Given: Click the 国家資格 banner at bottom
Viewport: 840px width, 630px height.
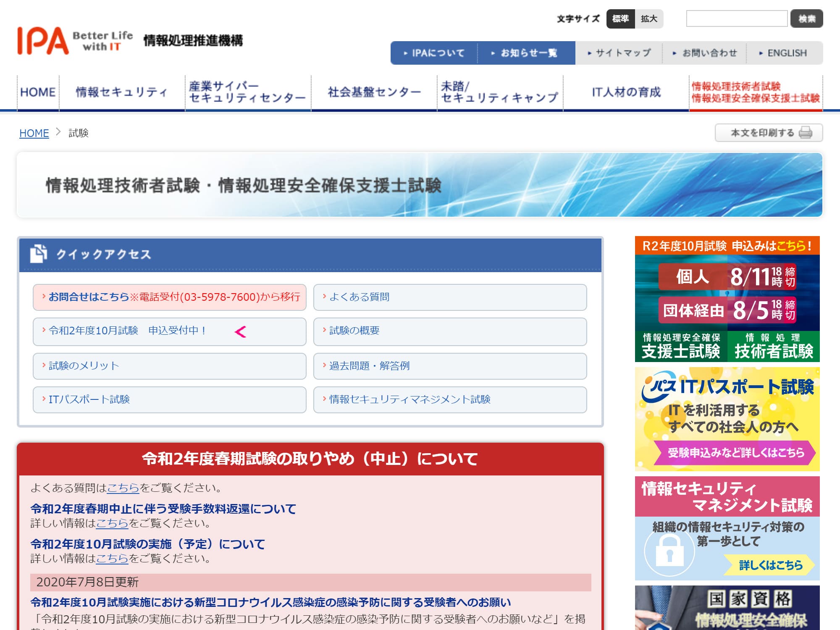Looking at the screenshot, I should pyautogui.click(x=727, y=608).
